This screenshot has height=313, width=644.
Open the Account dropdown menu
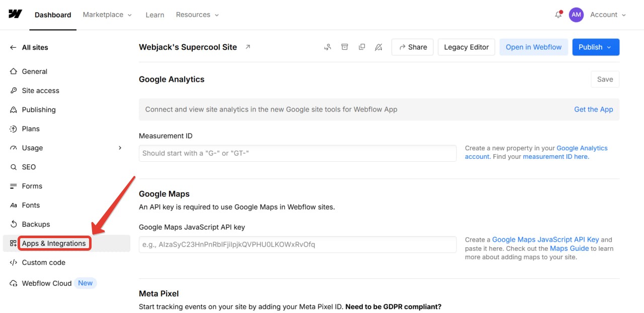[608, 15]
